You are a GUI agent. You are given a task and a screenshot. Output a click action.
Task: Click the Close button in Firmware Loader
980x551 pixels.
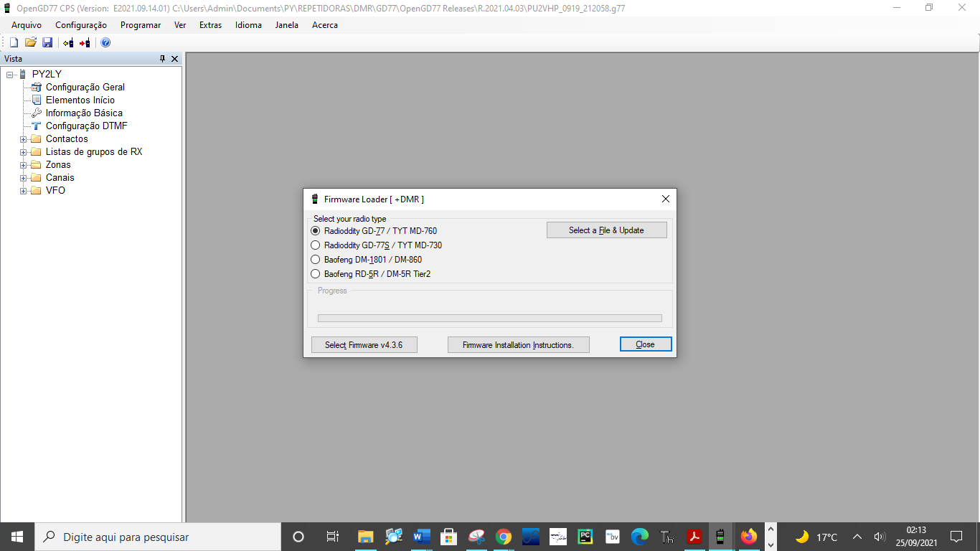click(646, 344)
